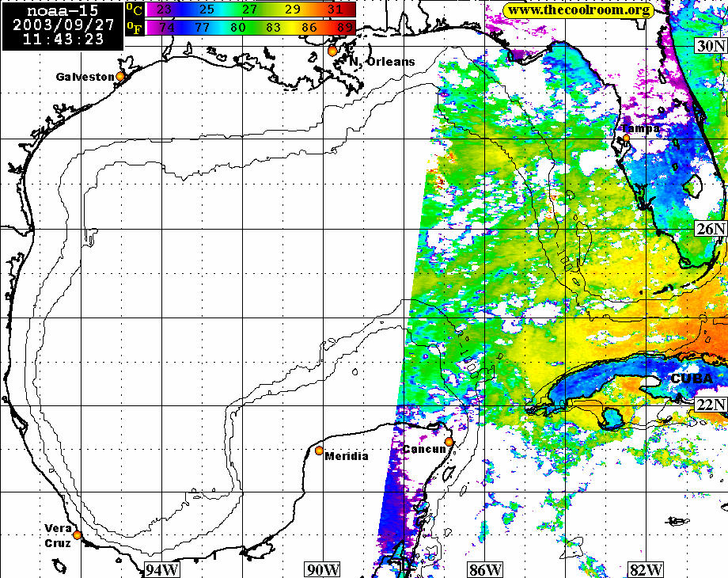Click the °C unit label

135,10
